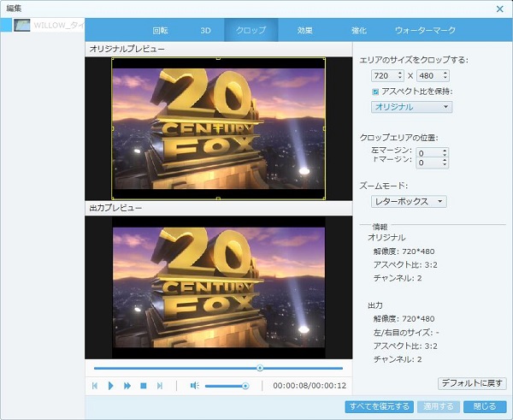Jump to the next frame with the skip-forward icon
This screenshot has width=513, height=420.
coord(160,386)
